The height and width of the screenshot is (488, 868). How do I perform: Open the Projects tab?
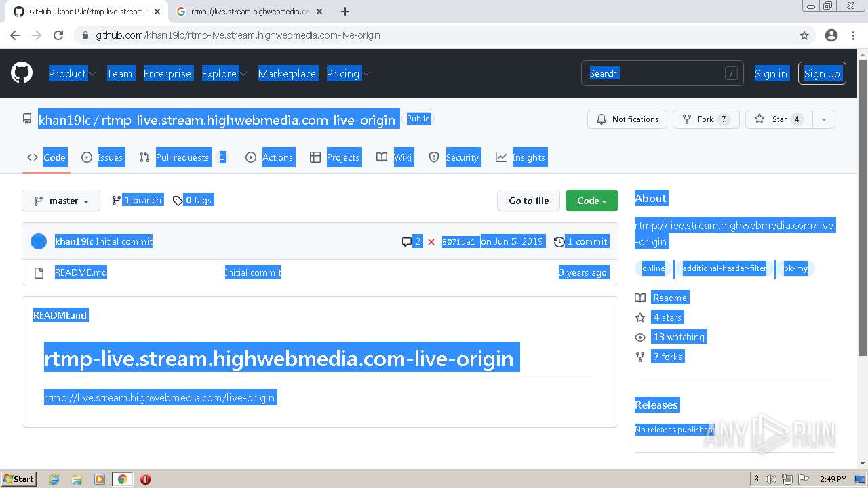334,157
